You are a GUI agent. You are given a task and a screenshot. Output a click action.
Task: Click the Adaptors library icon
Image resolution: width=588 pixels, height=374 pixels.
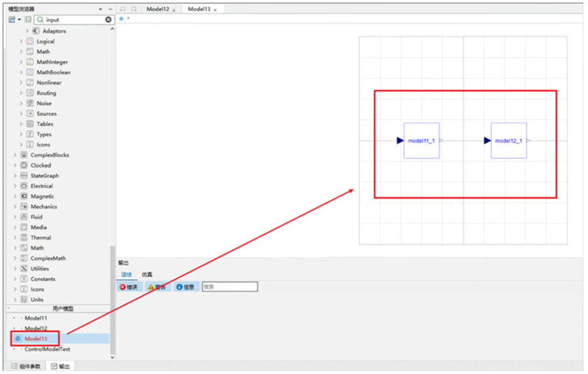coord(36,31)
